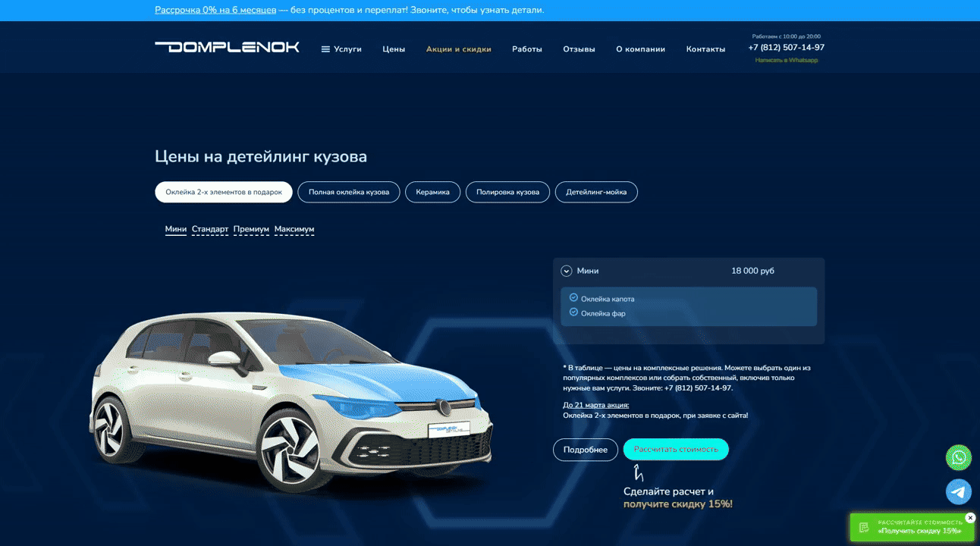Select the Максимум package option
This screenshot has width=980, height=546.
click(x=294, y=229)
